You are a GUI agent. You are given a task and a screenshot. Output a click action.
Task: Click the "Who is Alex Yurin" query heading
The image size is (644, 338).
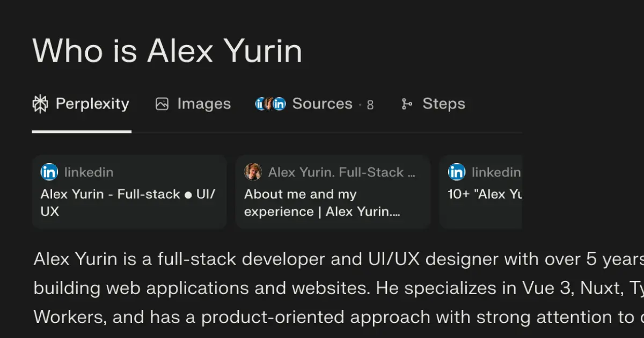pos(167,52)
